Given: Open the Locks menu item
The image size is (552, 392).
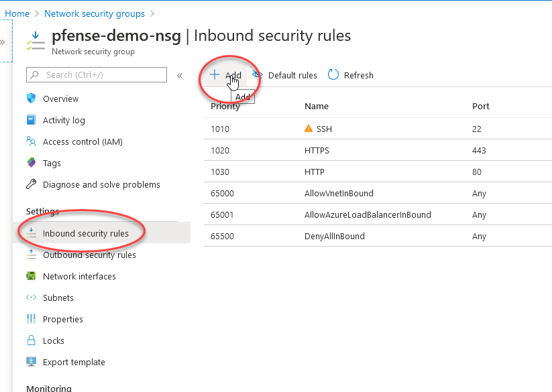Looking at the screenshot, I should click(53, 340).
